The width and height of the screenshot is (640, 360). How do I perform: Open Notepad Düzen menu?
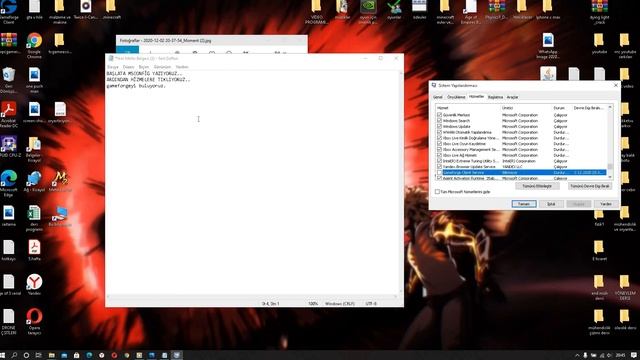[x=129, y=67]
